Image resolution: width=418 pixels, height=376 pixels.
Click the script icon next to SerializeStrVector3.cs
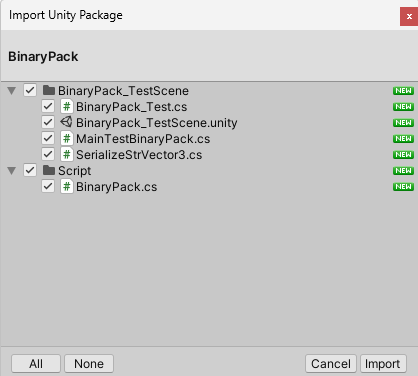coord(67,154)
